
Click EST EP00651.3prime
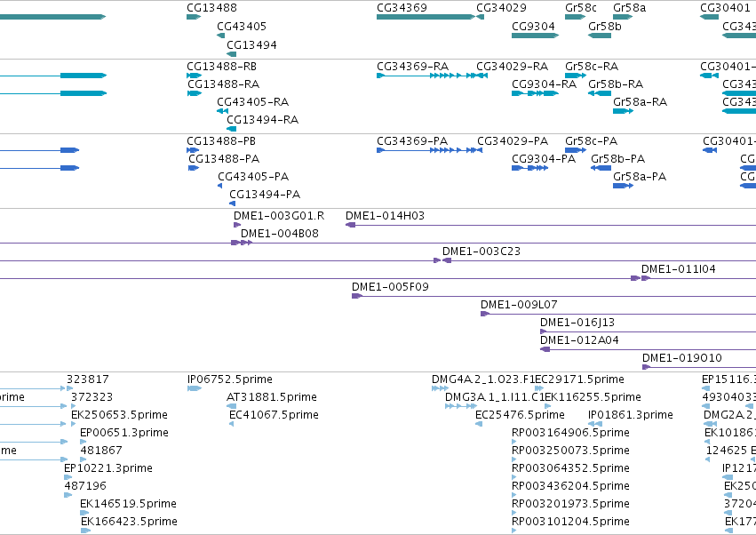coord(124,433)
